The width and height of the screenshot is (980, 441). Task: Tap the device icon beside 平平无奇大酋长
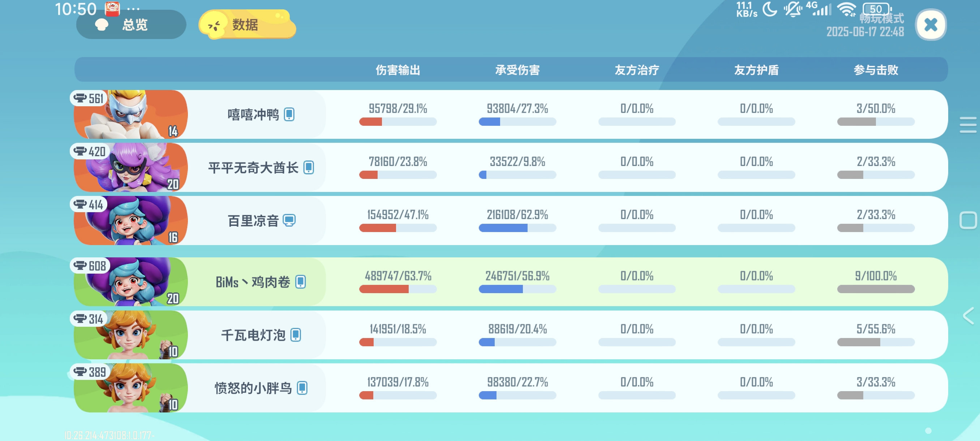[309, 167]
